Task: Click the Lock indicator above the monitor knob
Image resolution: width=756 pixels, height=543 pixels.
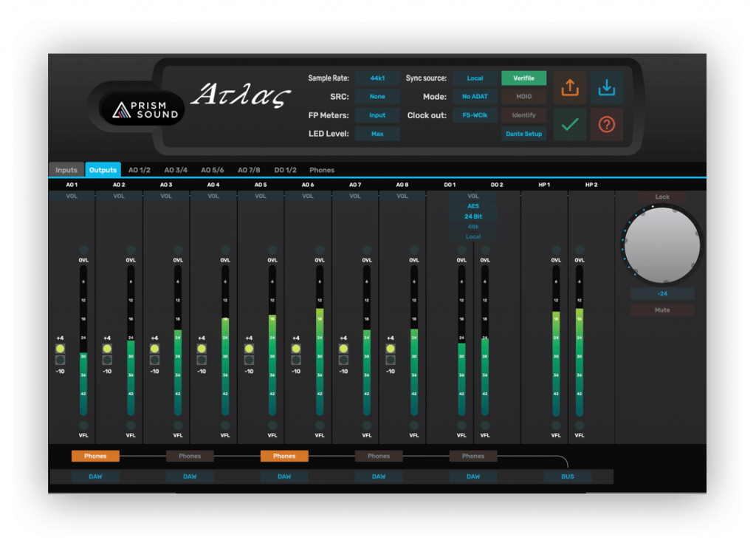Action: [661, 197]
